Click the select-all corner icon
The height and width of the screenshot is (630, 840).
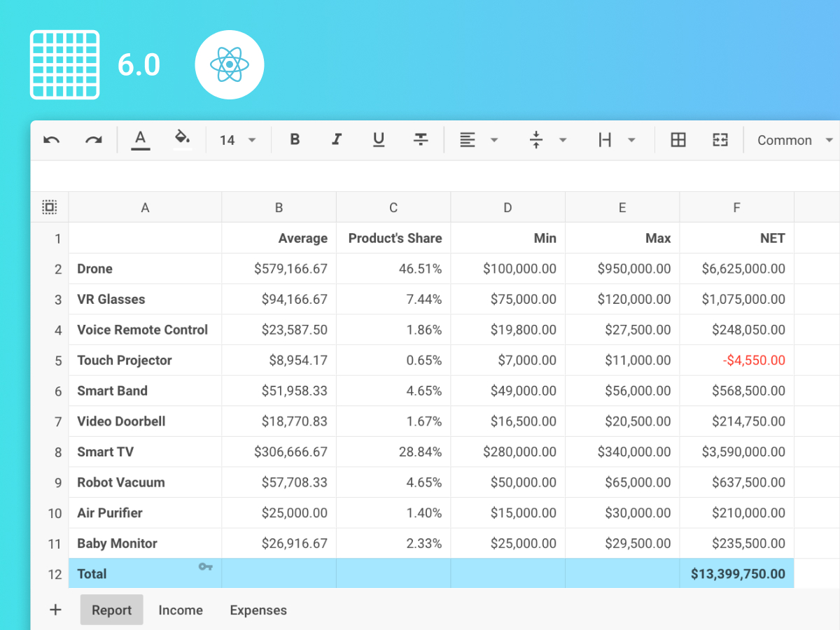pyautogui.click(x=50, y=207)
